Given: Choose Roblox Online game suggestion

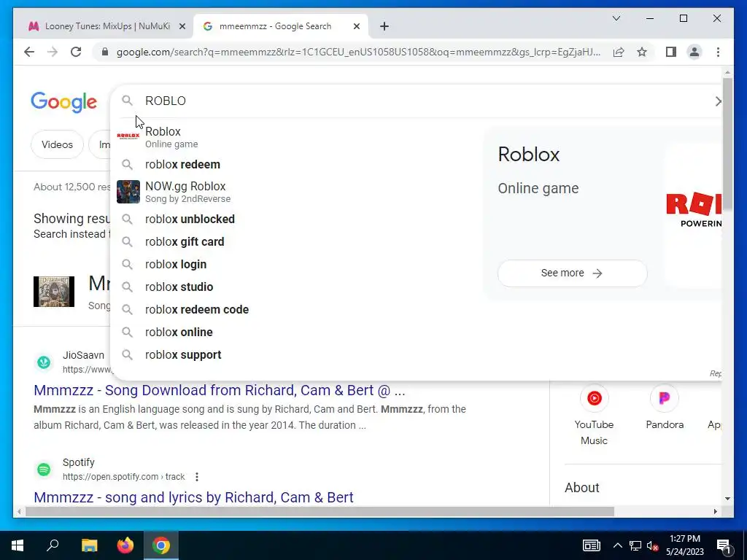Looking at the screenshot, I should [295, 136].
